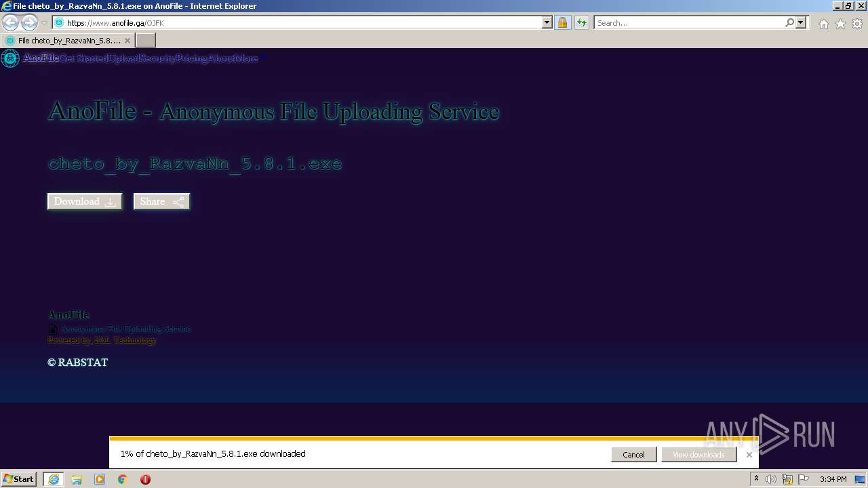
Task: Open the Tools gear icon
Action: (857, 24)
